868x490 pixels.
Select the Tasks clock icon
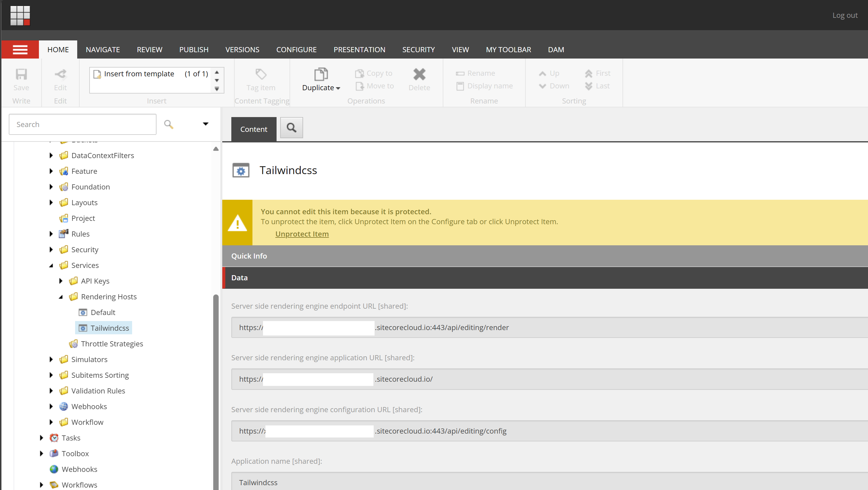[54, 438]
